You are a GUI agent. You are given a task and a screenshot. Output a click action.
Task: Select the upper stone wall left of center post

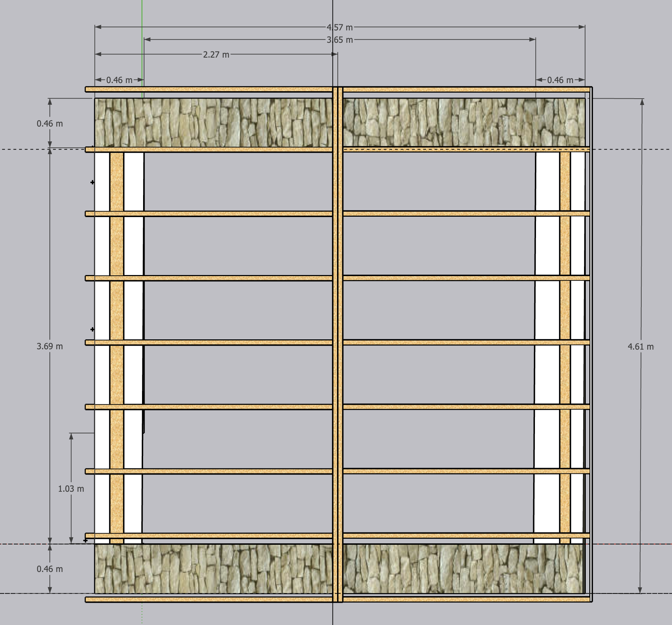pyautogui.click(x=213, y=123)
